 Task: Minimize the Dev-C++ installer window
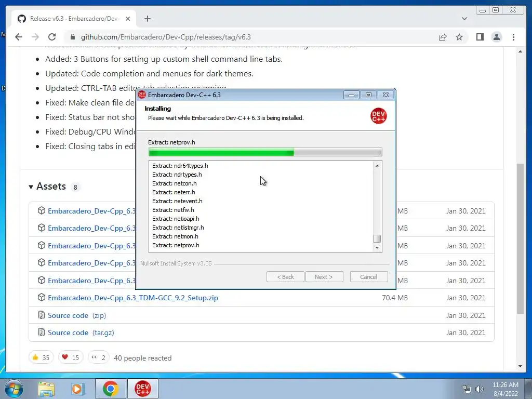351,95
